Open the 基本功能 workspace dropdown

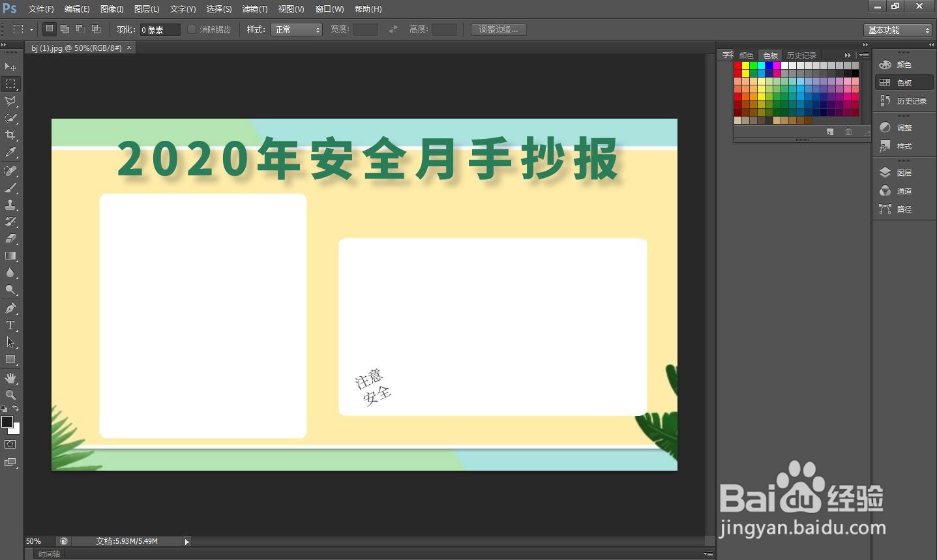click(898, 29)
